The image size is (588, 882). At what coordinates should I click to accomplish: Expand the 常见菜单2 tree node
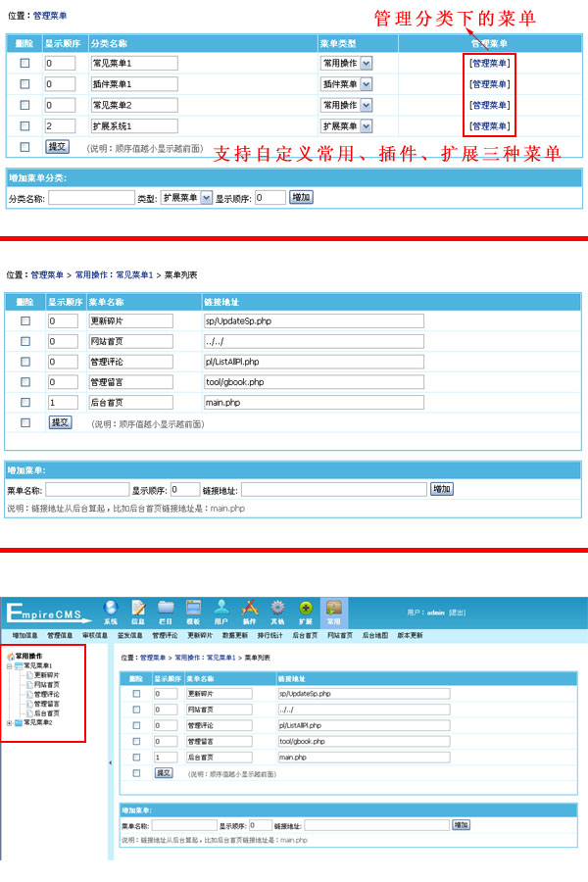[x=10, y=723]
